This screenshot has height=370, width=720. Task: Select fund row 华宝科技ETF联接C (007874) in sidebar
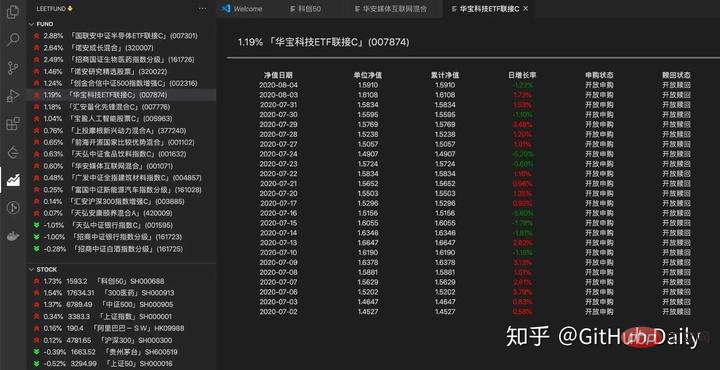122,95
